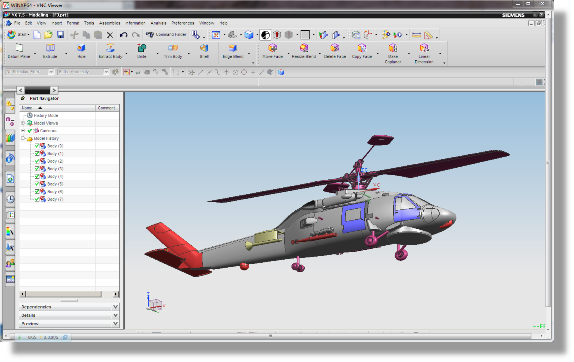Viewport: 574px width, 362px height.
Task: Toggle checkbox for Body (7)
Action: coord(37,199)
